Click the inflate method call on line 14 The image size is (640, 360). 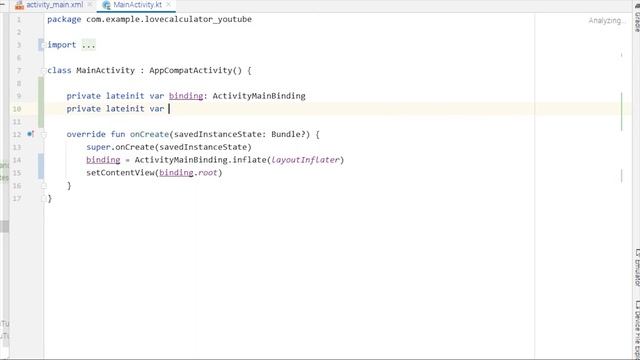click(249, 160)
